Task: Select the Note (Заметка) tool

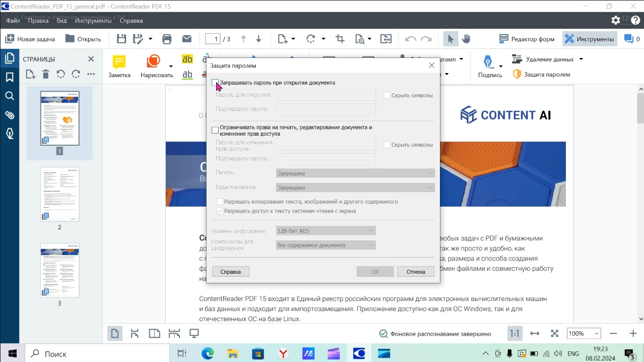Action: pyautogui.click(x=119, y=67)
